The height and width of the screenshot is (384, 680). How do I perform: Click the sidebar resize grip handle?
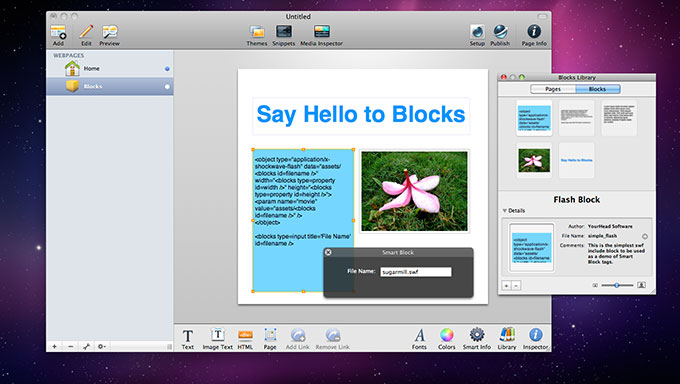[x=169, y=346]
